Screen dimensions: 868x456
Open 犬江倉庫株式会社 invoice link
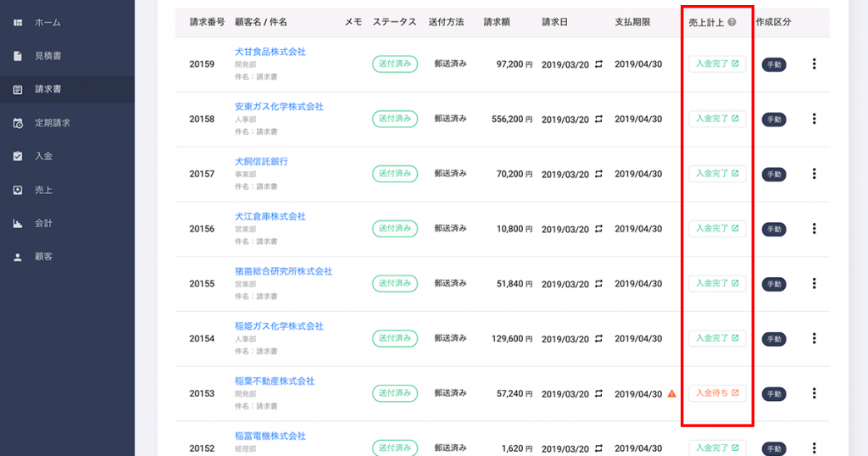coord(270,216)
